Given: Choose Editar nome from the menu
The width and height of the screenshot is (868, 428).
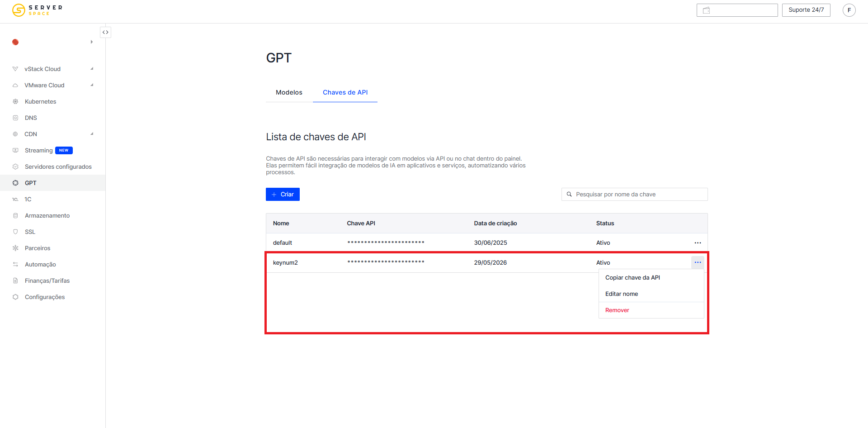Looking at the screenshot, I should coord(651,294).
